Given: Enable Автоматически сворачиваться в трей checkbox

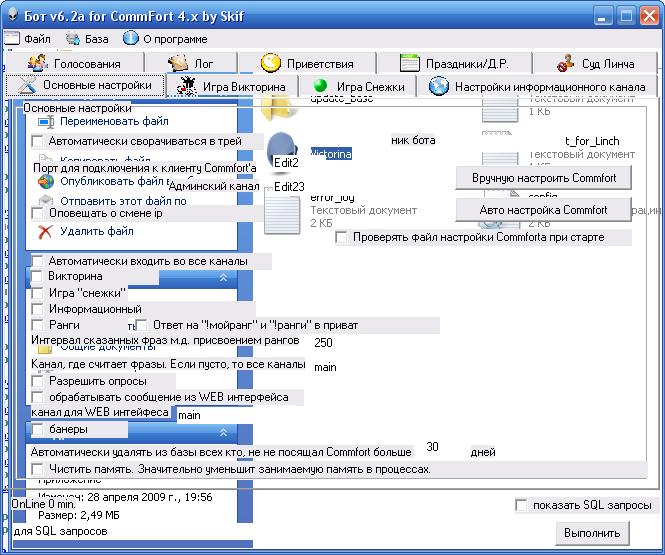Looking at the screenshot, I should point(38,142).
